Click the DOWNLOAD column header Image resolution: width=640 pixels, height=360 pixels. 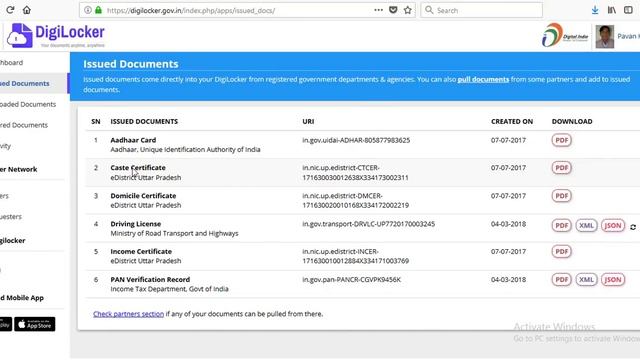click(x=572, y=122)
